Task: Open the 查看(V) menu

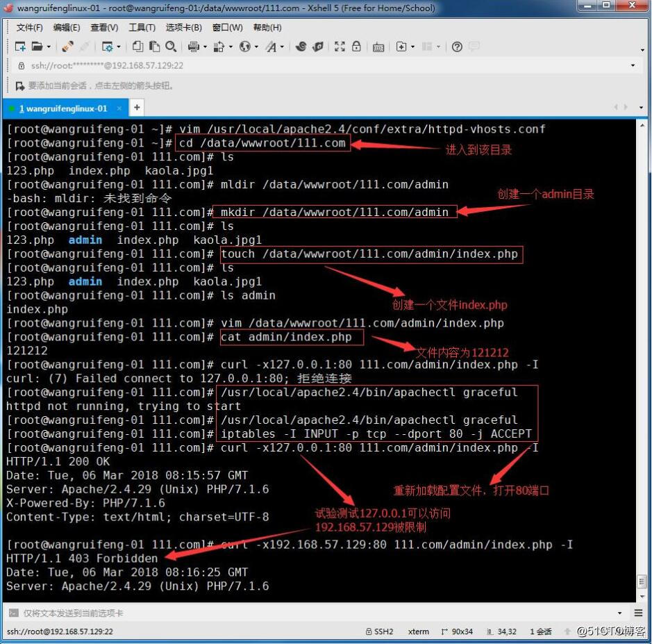Action: 104,28
